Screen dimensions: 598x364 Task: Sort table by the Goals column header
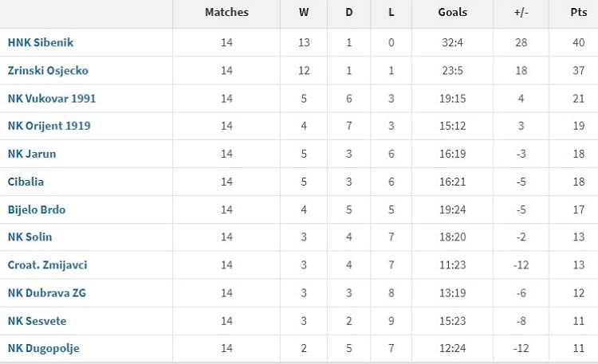pyautogui.click(x=453, y=12)
